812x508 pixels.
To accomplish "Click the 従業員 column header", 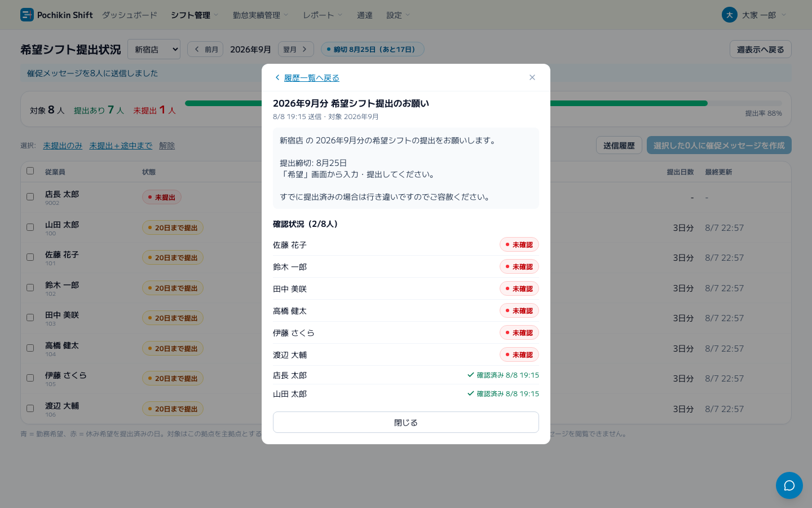I will coord(55,172).
